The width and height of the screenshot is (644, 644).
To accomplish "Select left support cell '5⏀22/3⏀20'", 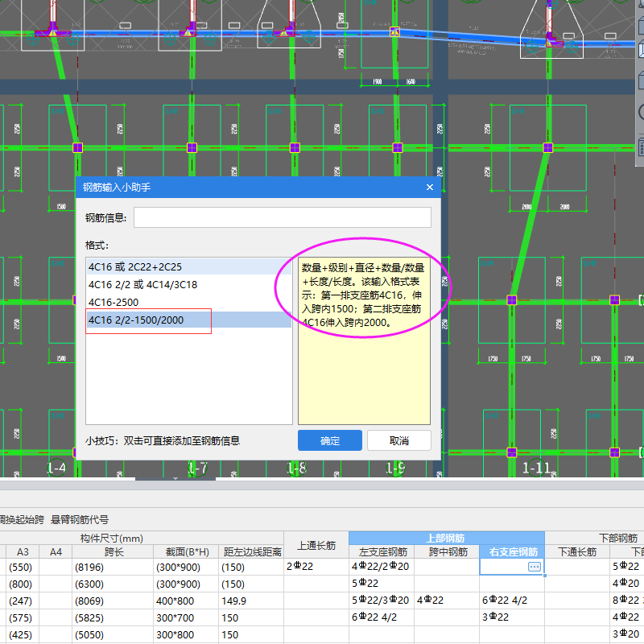I will tap(382, 601).
